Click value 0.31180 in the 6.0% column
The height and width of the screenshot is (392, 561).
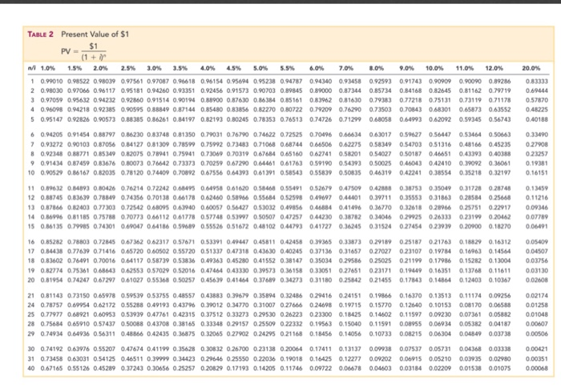click(321, 280)
